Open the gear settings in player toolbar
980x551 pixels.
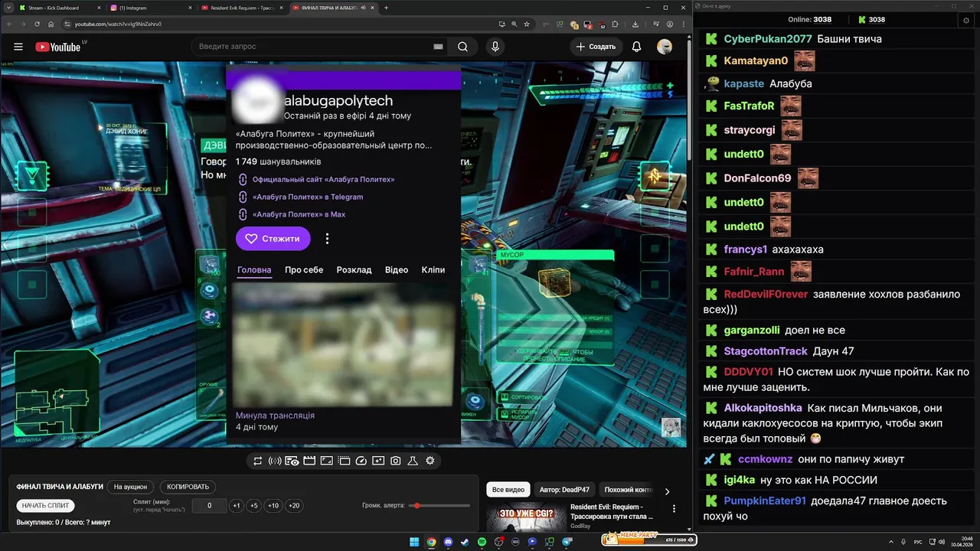point(430,461)
